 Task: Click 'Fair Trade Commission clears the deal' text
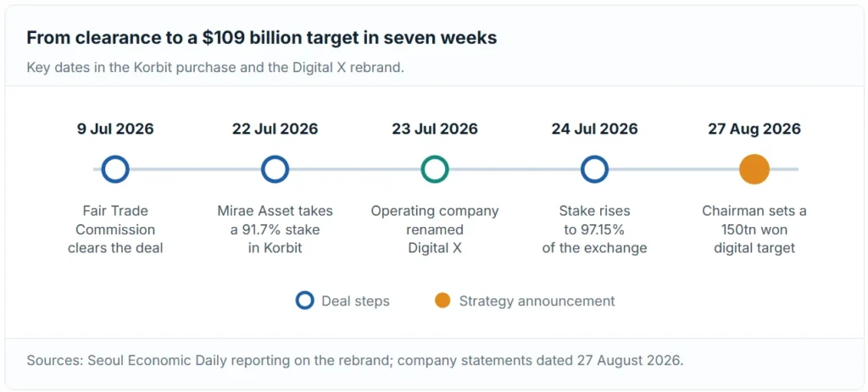click(x=115, y=229)
